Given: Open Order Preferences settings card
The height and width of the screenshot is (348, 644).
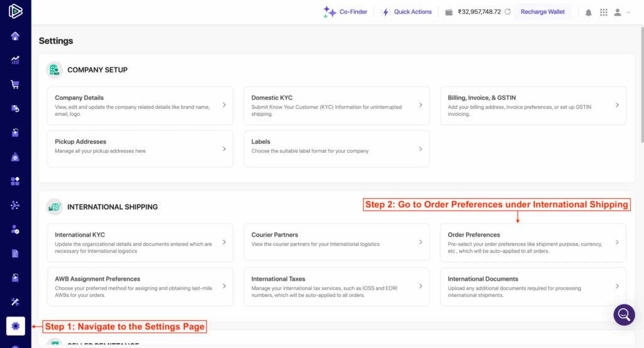Looking at the screenshot, I should tap(532, 242).
